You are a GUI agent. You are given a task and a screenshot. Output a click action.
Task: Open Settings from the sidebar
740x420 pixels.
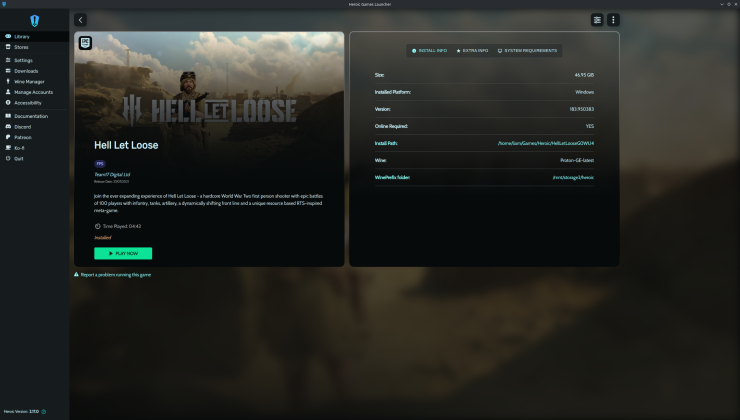coord(23,60)
